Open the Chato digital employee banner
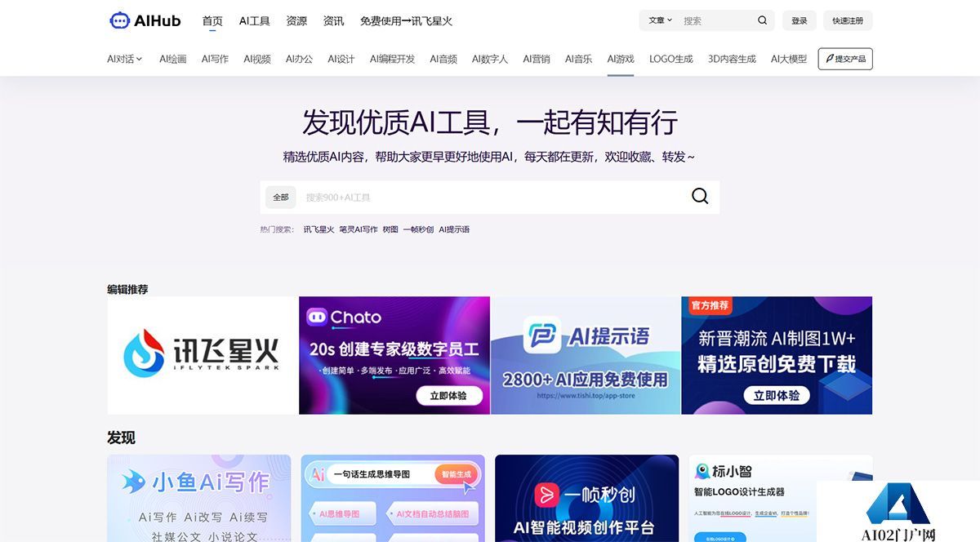Screen dimensions: 980x542 [x=394, y=355]
